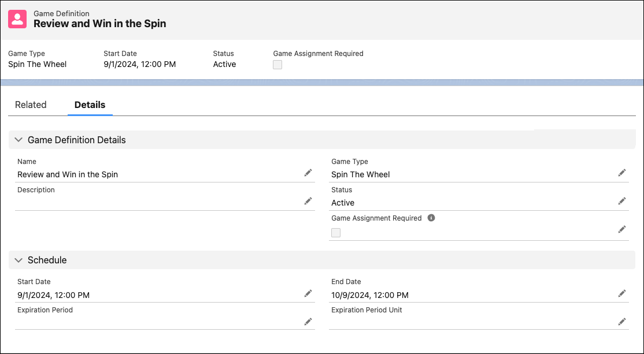
Task: Toggle Game Assignment Required checkbox in header
Action: [x=277, y=65]
